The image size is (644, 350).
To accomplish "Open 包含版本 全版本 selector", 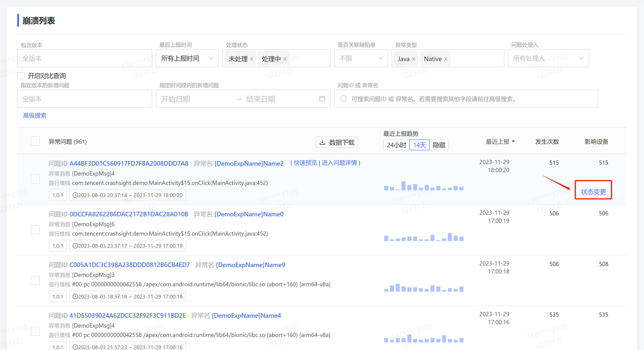I will 85,58.
